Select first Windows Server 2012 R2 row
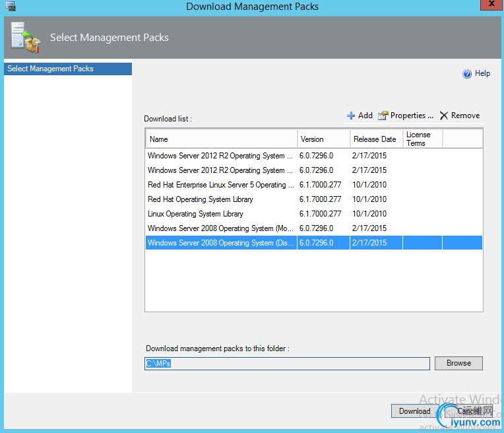This screenshot has width=504, height=433. pos(220,156)
